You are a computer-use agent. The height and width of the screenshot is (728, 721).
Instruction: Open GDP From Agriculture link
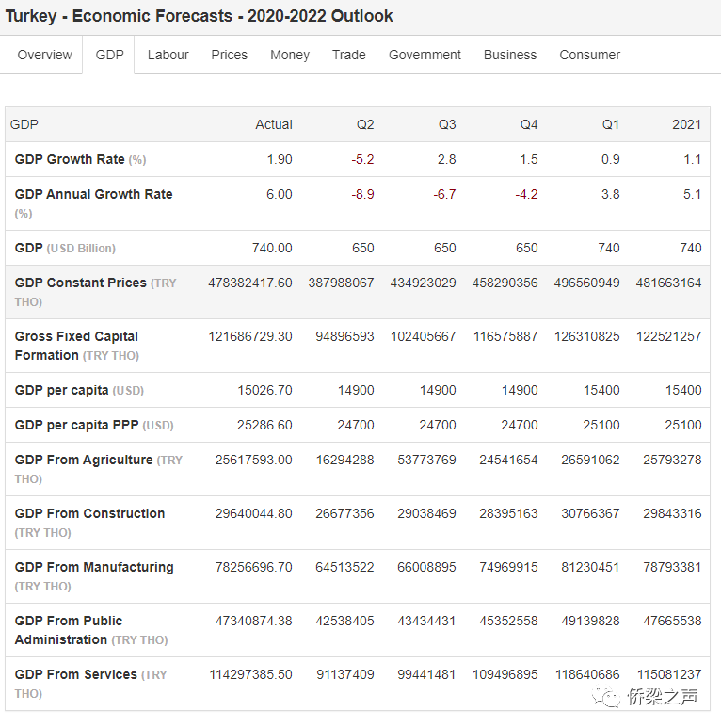click(84, 460)
